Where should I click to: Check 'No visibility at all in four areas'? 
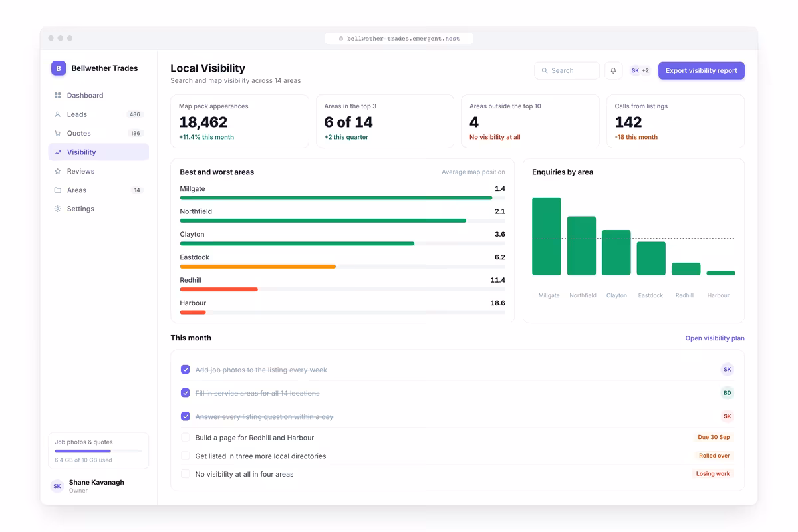(x=186, y=474)
